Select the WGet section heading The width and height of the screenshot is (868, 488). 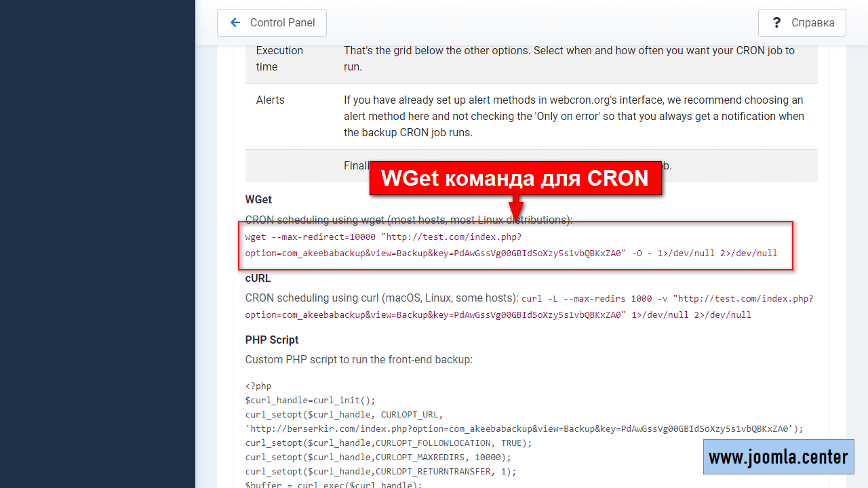(258, 199)
